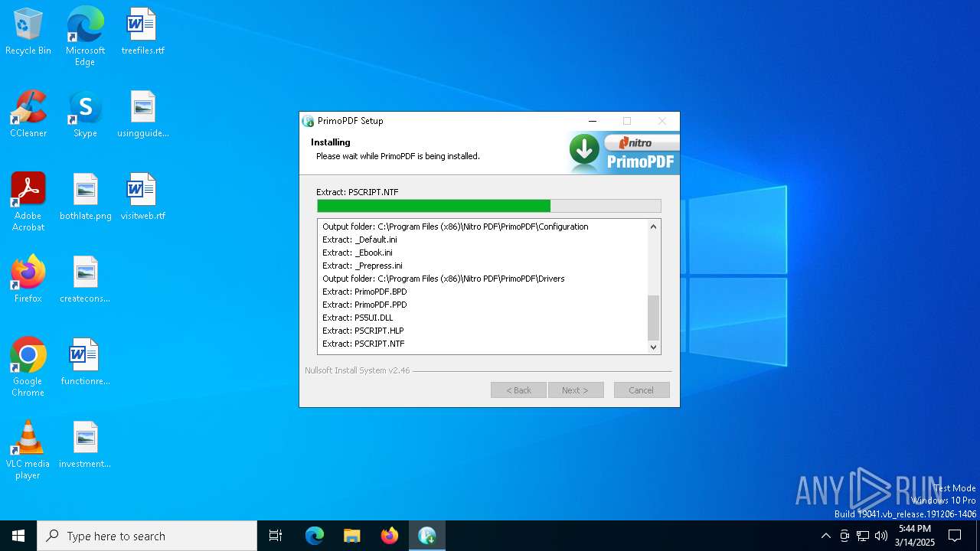Open the clock showing 5:44 PM

click(x=915, y=536)
